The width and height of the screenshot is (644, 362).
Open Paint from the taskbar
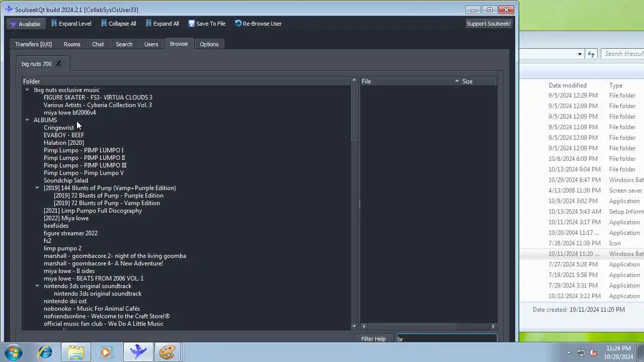coord(167,352)
